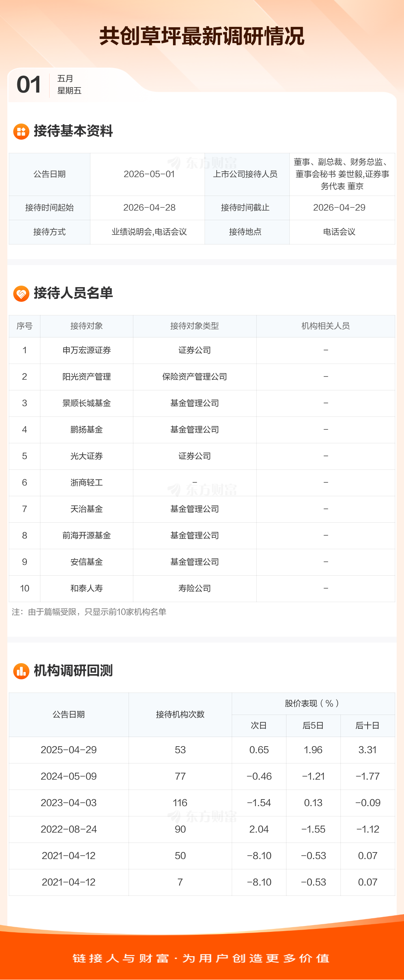Viewport: 404px width, 980px height.
Task: Click the 接待时间截止 date 2026-04-29
Action: pos(339,208)
